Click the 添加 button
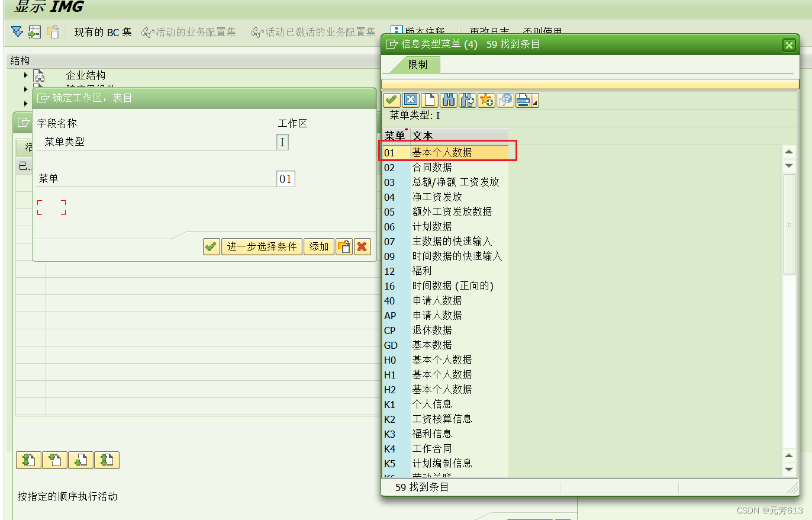 click(x=318, y=246)
